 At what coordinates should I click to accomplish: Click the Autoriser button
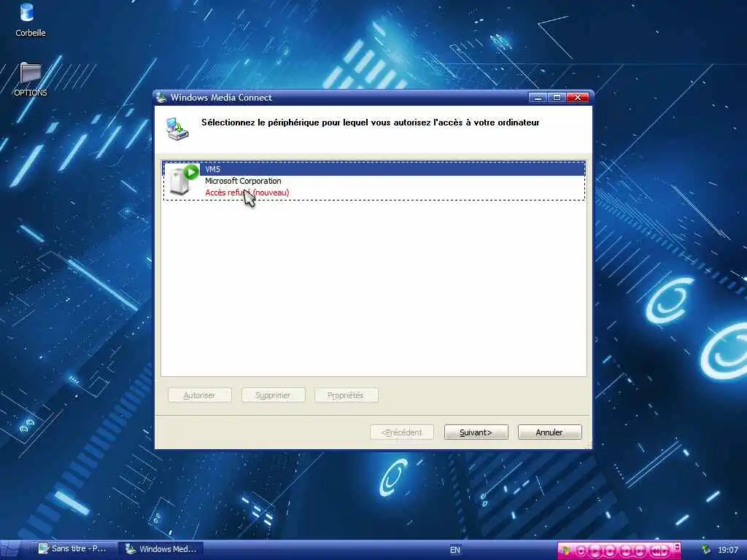pyautogui.click(x=200, y=395)
